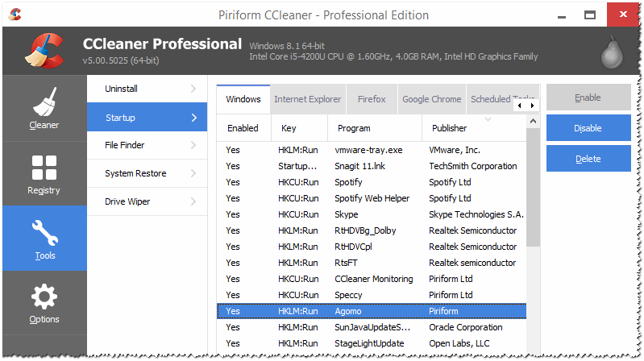
Task: Switch to the Google Chrome tab
Action: click(431, 99)
